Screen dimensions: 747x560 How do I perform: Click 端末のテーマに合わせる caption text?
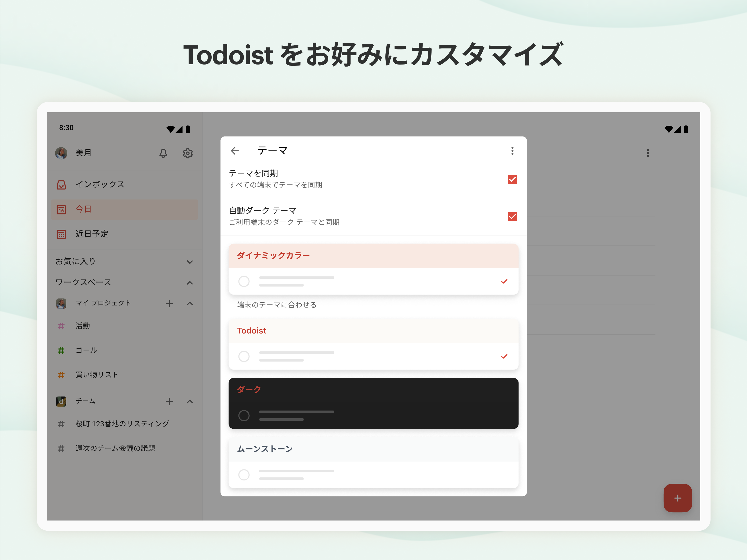[x=276, y=305]
